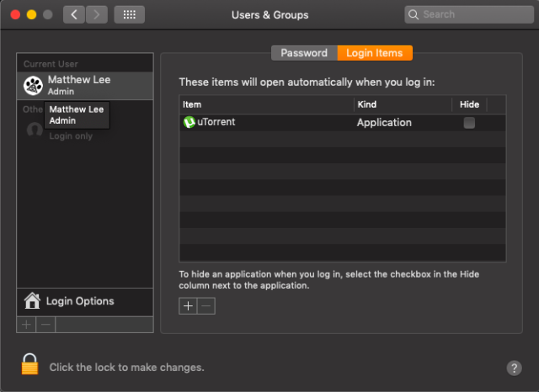Open Login Options in the sidebar
This screenshot has height=392, width=539.
[80, 301]
